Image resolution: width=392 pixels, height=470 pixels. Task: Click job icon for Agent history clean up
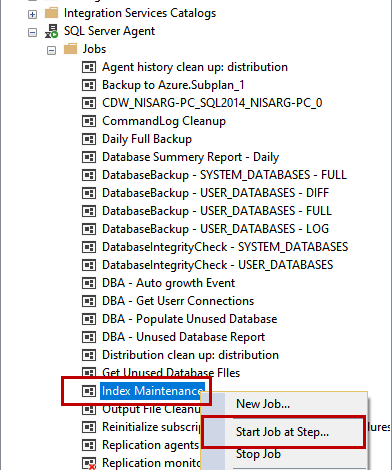(89, 67)
